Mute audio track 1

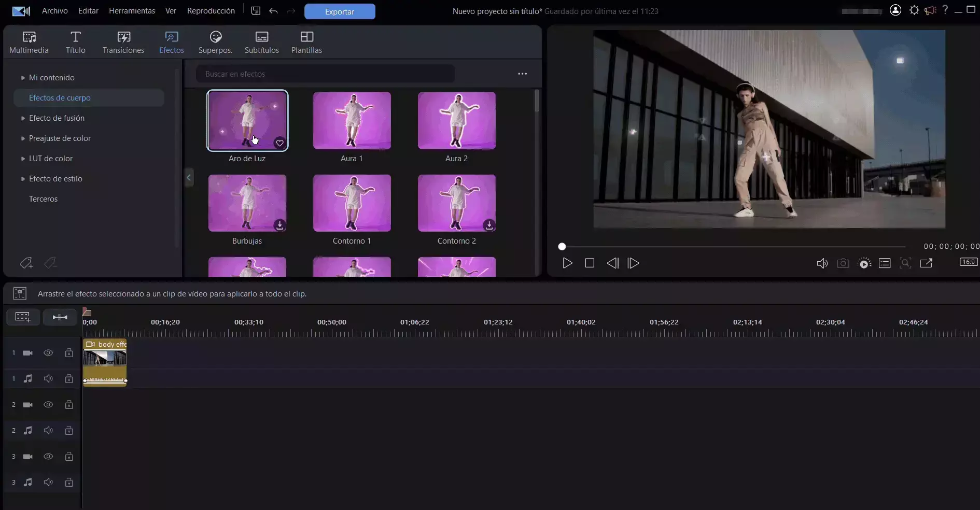(48, 379)
